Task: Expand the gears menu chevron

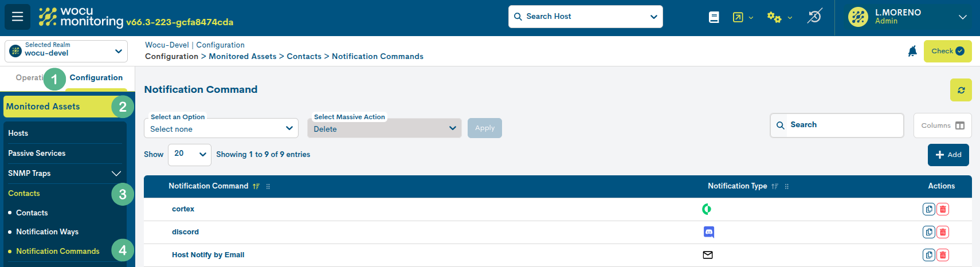Action: pyautogui.click(x=790, y=18)
